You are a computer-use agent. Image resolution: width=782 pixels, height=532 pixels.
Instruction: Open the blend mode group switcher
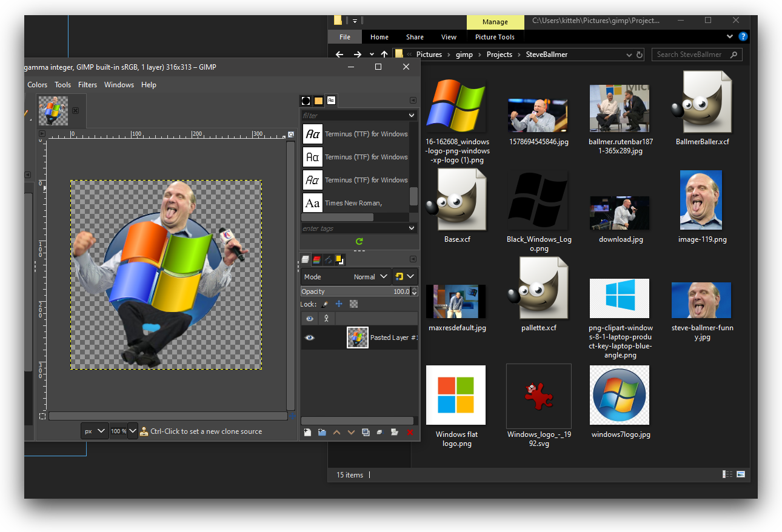(x=404, y=276)
